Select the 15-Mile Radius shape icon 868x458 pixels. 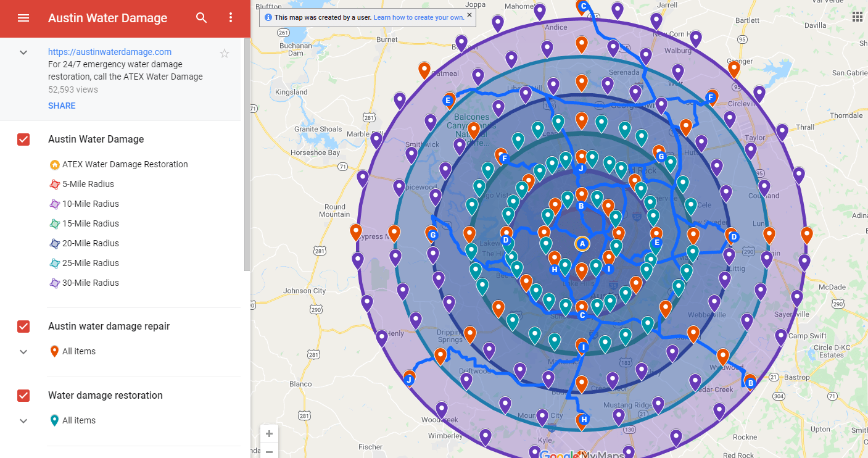click(x=54, y=224)
